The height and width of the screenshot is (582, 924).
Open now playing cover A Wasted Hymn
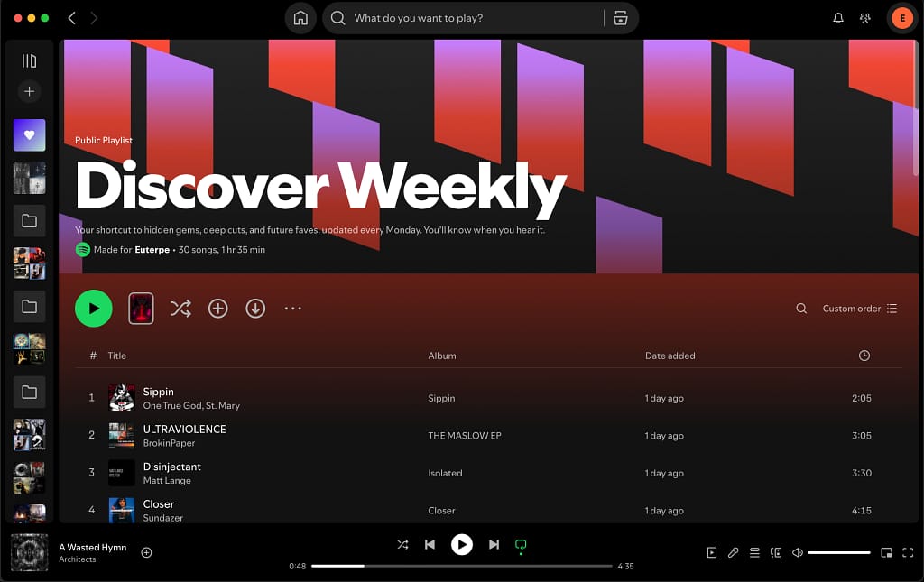coord(30,552)
